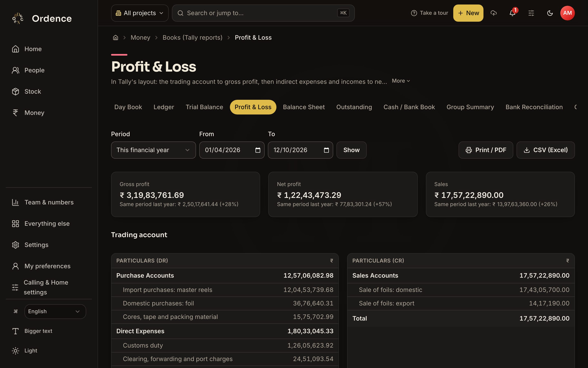Image resolution: width=588 pixels, height=368 pixels.
Task: Open calendar picker in To date field
Action: pyautogui.click(x=326, y=150)
